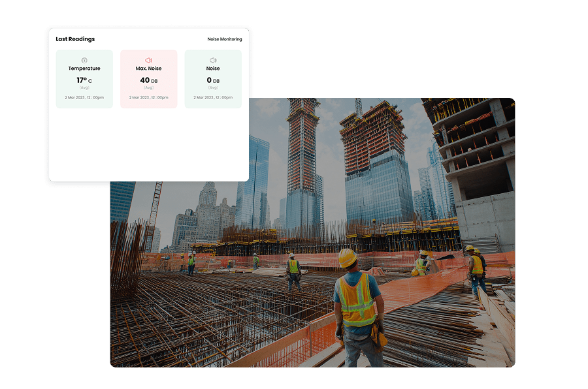Click the Temperature card label
The height and width of the screenshot is (389, 588).
click(x=84, y=69)
